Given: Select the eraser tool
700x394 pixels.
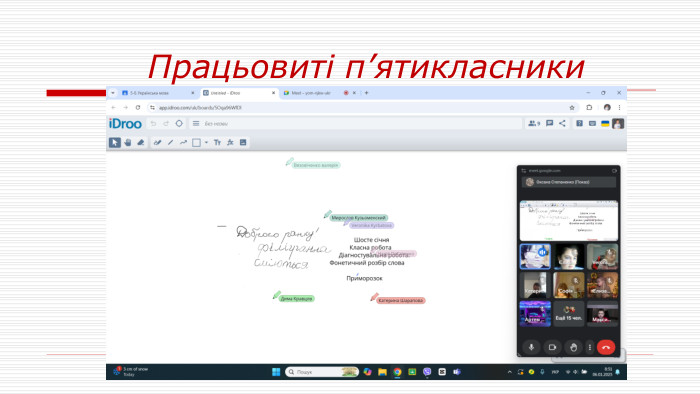Looking at the screenshot, I should [141, 142].
